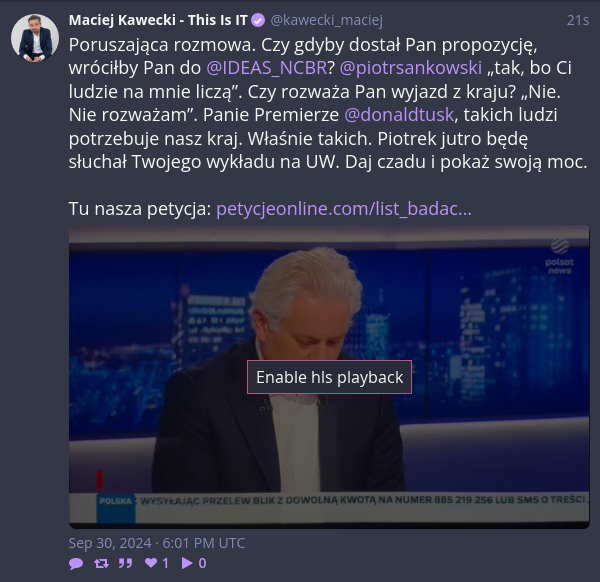Open the display name Maciej Kawecki - This Is IT
The width and height of the screenshot is (600, 582).
click(x=158, y=20)
